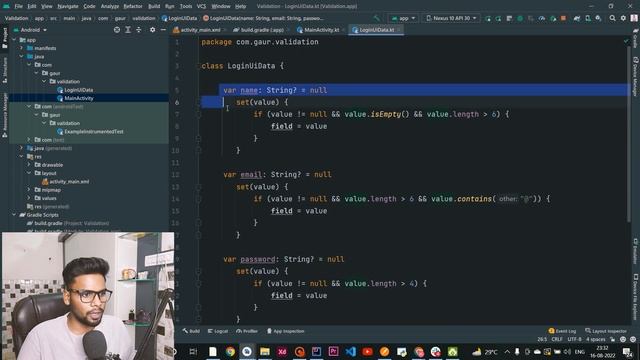Open the Refactor menu

pyautogui.click(x=133, y=6)
